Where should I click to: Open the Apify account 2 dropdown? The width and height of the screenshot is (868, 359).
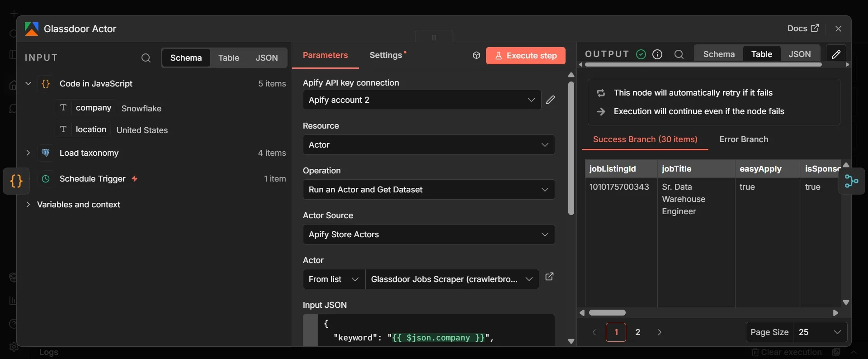click(422, 100)
